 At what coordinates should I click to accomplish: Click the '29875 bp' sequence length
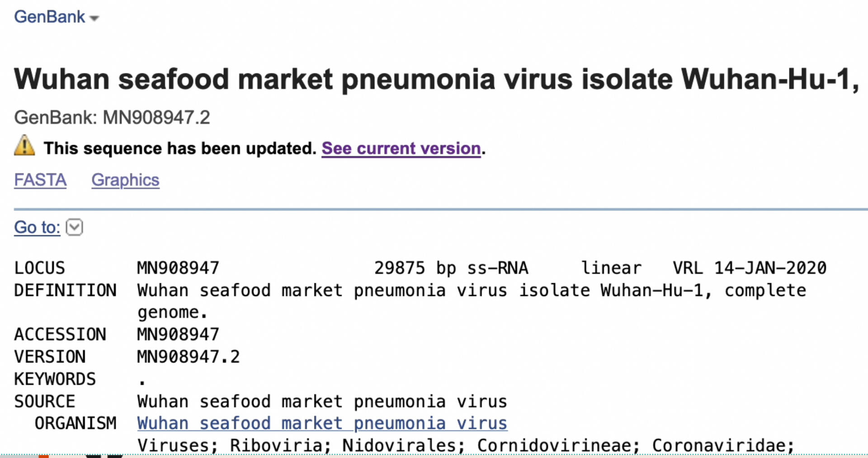coord(415,268)
